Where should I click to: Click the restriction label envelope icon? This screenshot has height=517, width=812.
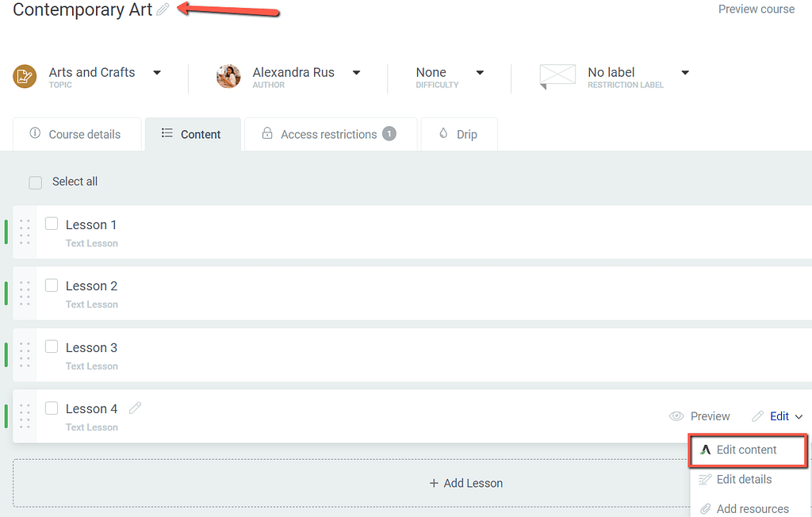(557, 76)
